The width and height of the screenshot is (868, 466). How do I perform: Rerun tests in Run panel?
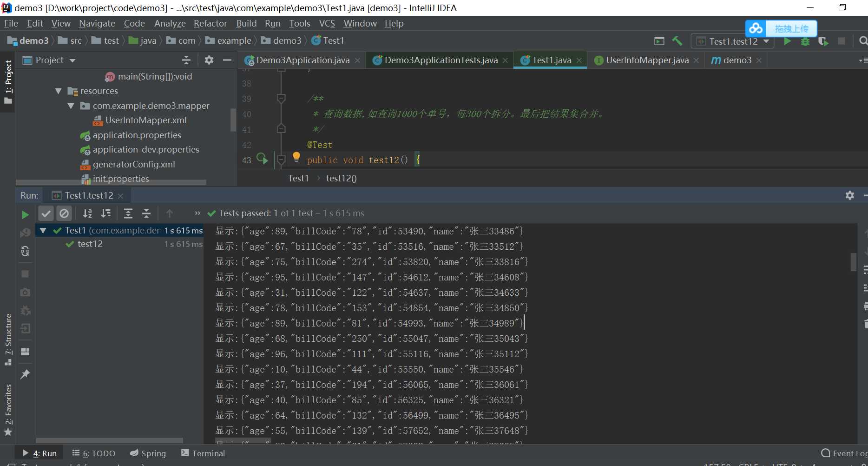pos(25,214)
